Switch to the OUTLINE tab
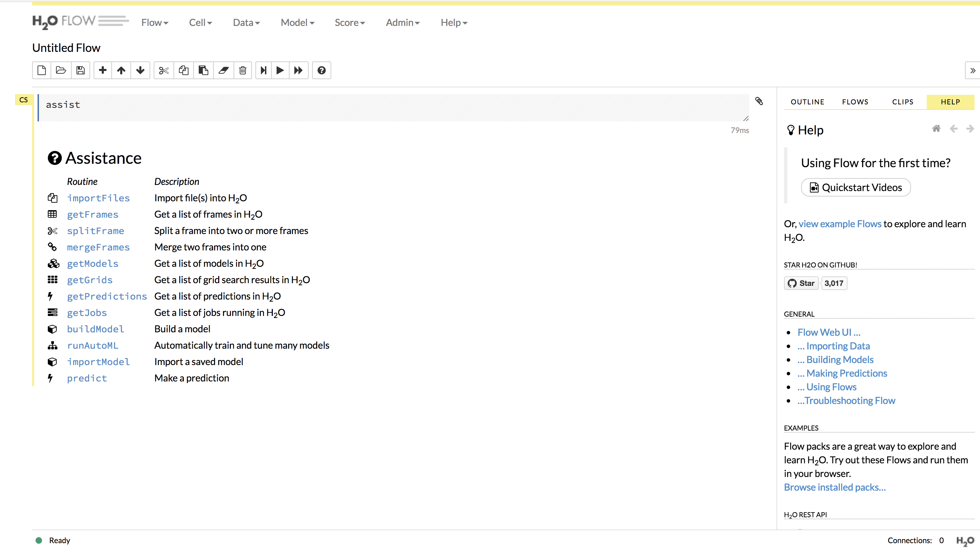Screen dimensions: 980x550 tap(807, 102)
